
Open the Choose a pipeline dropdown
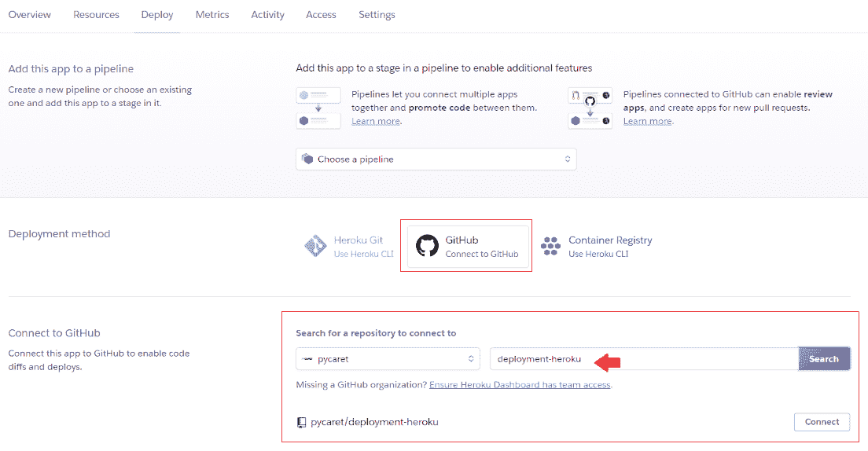coord(436,159)
